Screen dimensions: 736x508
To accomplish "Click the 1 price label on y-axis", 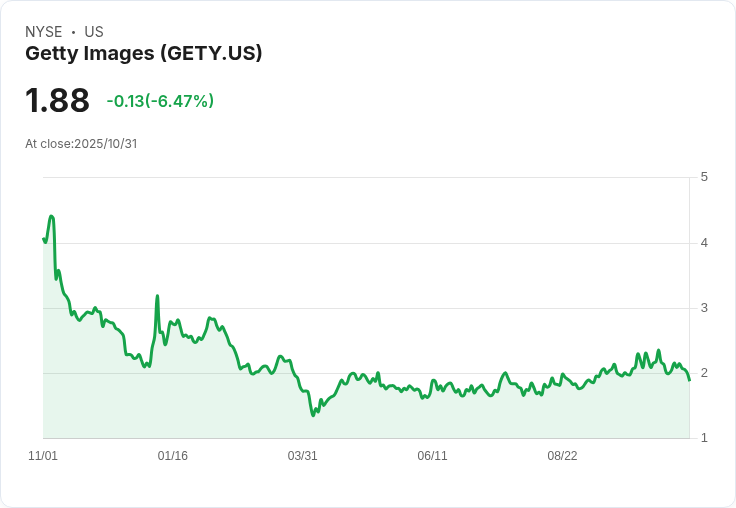I will pyautogui.click(x=704, y=438).
